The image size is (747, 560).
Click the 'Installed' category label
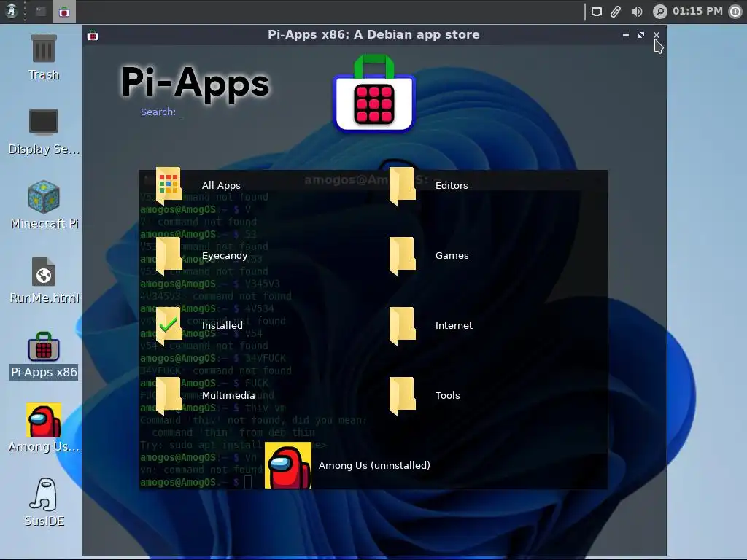click(x=222, y=326)
